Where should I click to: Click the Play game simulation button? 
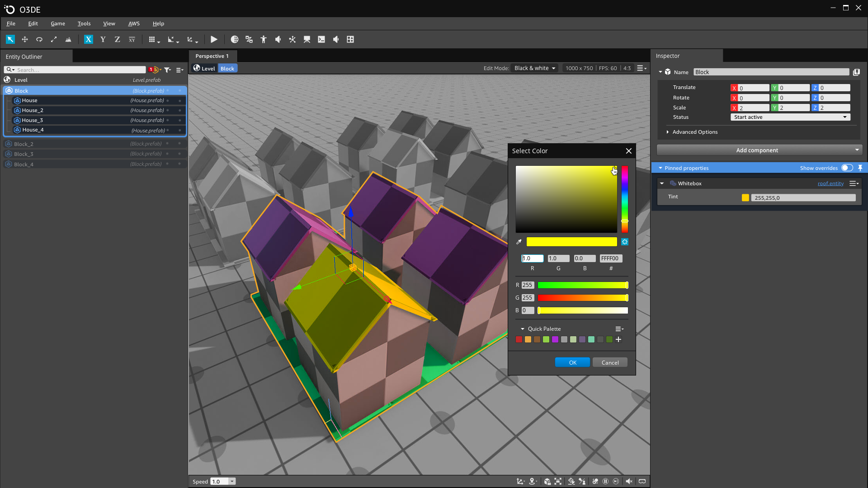point(214,39)
